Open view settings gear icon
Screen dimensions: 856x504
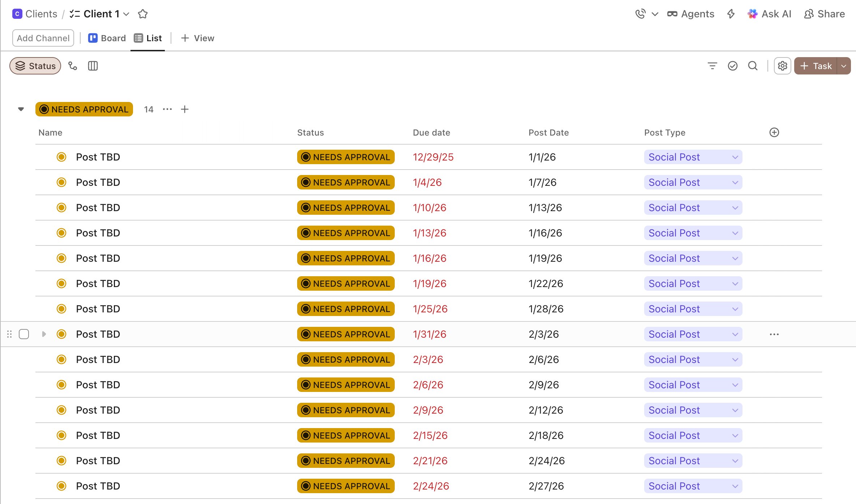[x=783, y=66]
